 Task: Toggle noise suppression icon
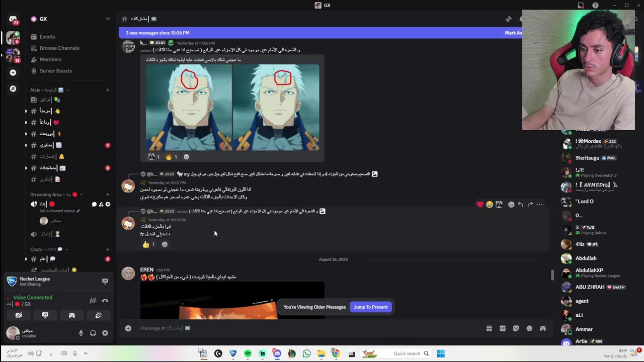(93, 301)
